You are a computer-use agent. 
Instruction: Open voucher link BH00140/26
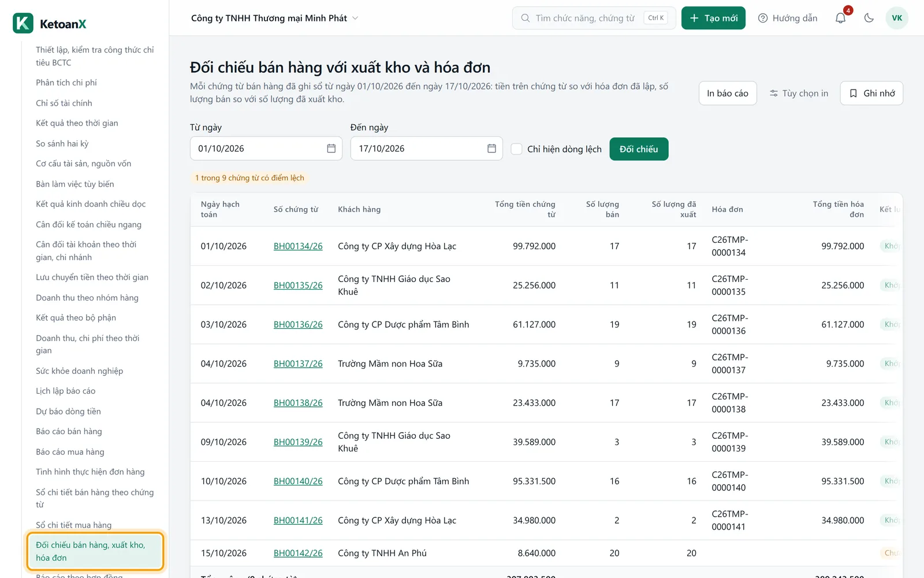click(x=298, y=481)
